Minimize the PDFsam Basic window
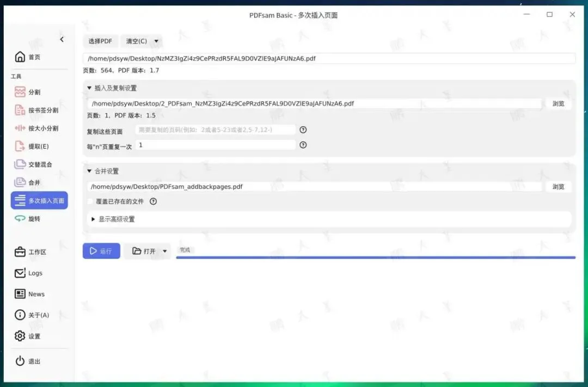Image resolution: width=588 pixels, height=387 pixels. pos(526,14)
